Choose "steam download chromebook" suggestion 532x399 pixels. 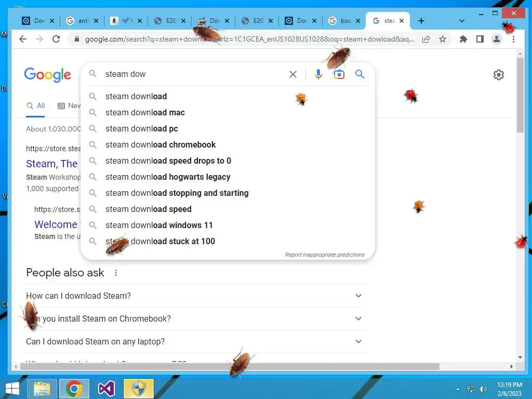click(x=228, y=144)
